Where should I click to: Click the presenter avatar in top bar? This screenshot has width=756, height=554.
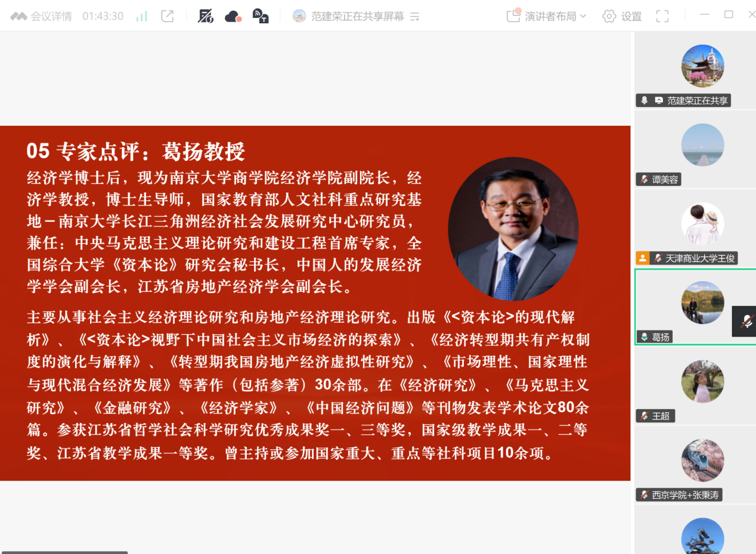tap(299, 16)
